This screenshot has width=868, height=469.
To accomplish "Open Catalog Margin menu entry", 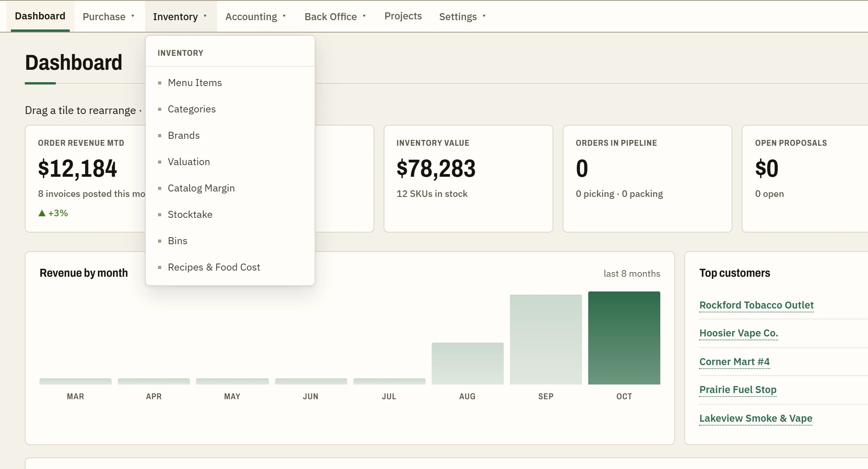I will 230,188.
